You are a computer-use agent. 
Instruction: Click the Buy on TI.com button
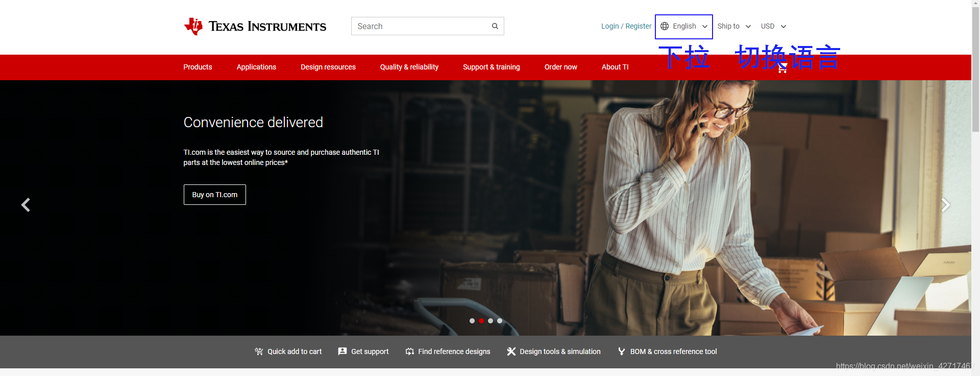pos(215,195)
